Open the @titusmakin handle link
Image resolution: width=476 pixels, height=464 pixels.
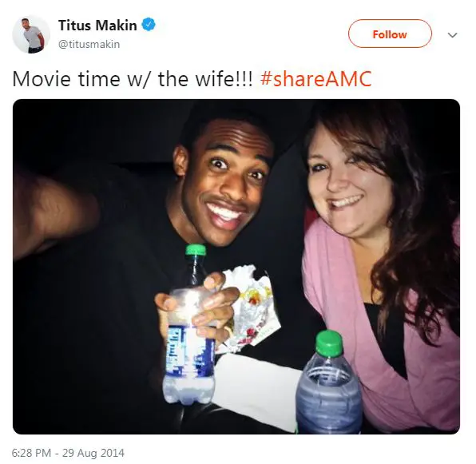pyautogui.click(x=89, y=44)
